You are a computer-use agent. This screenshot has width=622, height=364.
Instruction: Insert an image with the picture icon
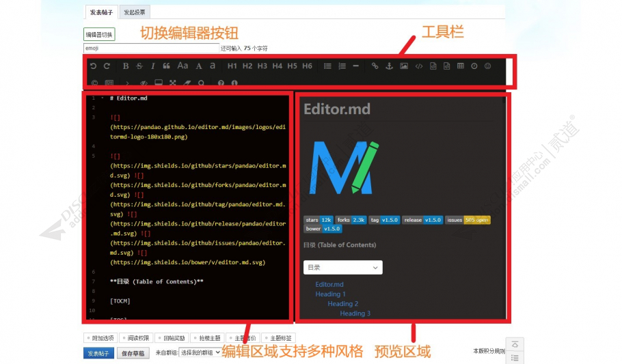tap(404, 66)
